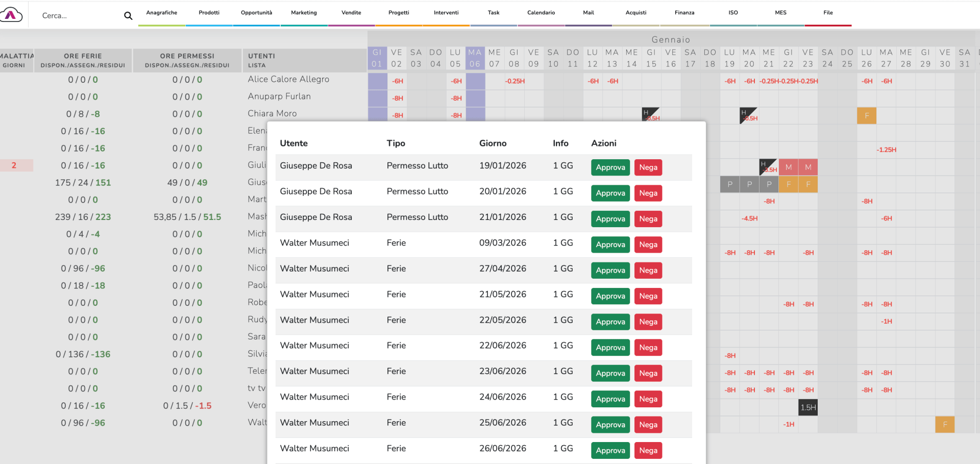Click the Utenti Lista column header
The image size is (980, 464).
261,60
